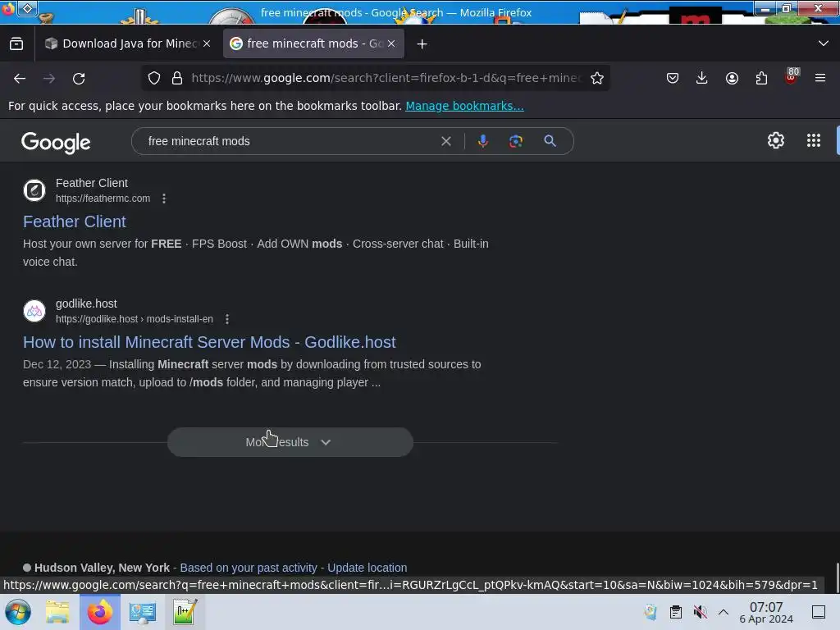Select the free minecraft mods tab

tap(313, 43)
